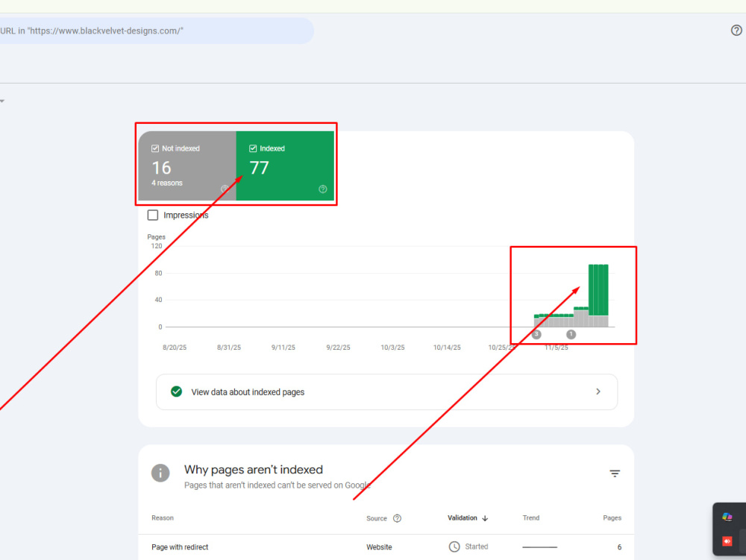The height and width of the screenshot is (560, 746).
Task: Click the green check icon for indexed pages
Action: coord(177,391)
